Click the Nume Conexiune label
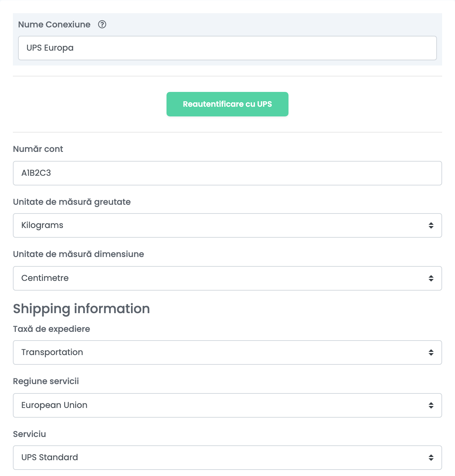This screenshot has width=455, height=476. tap(54, 25)
